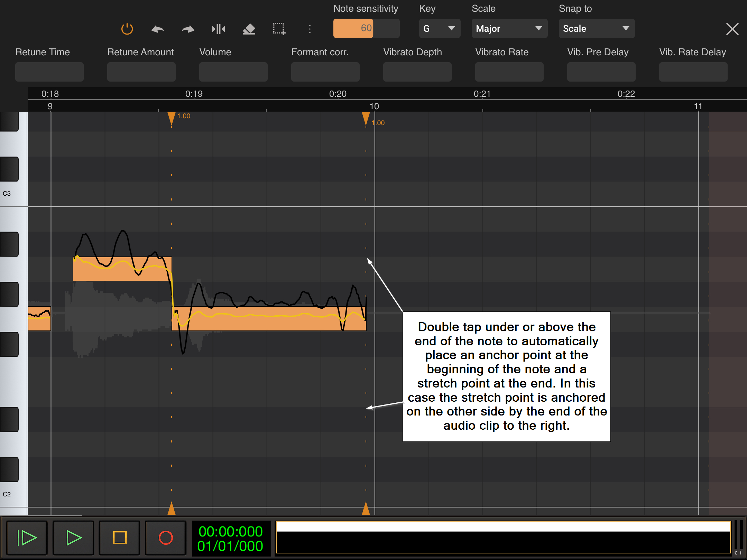Open the Snap to dropdown

596,28
